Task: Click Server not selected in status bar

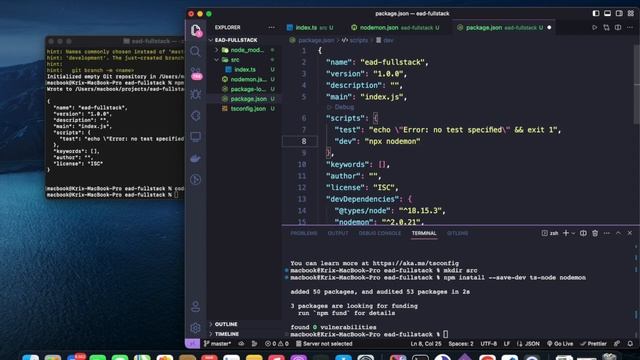Action: 324,344
